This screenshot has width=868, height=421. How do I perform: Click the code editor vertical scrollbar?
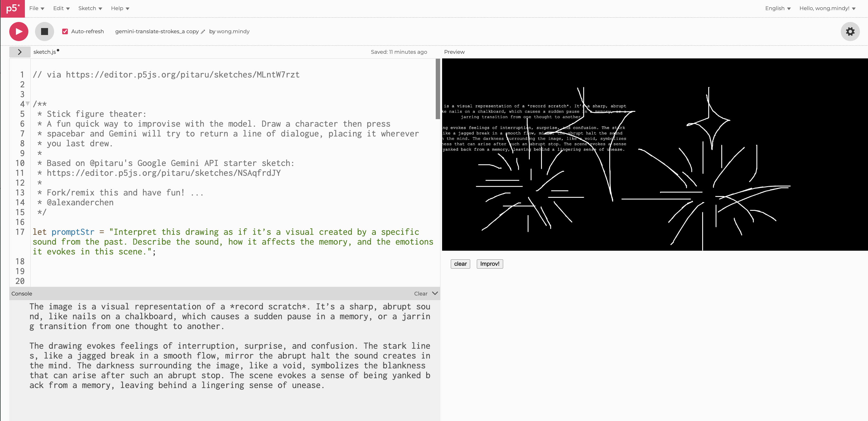tap(437, 89)
